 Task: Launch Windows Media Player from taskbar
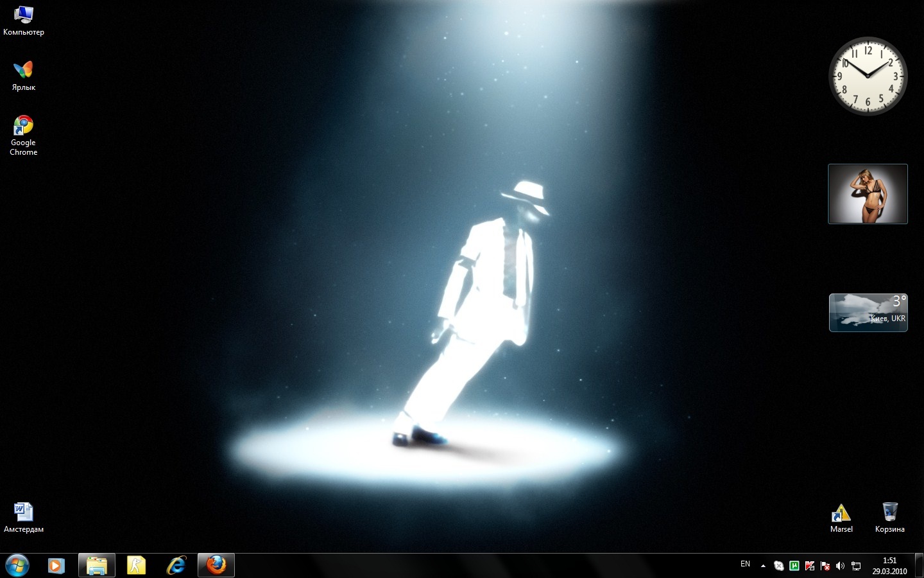point(56,565)
